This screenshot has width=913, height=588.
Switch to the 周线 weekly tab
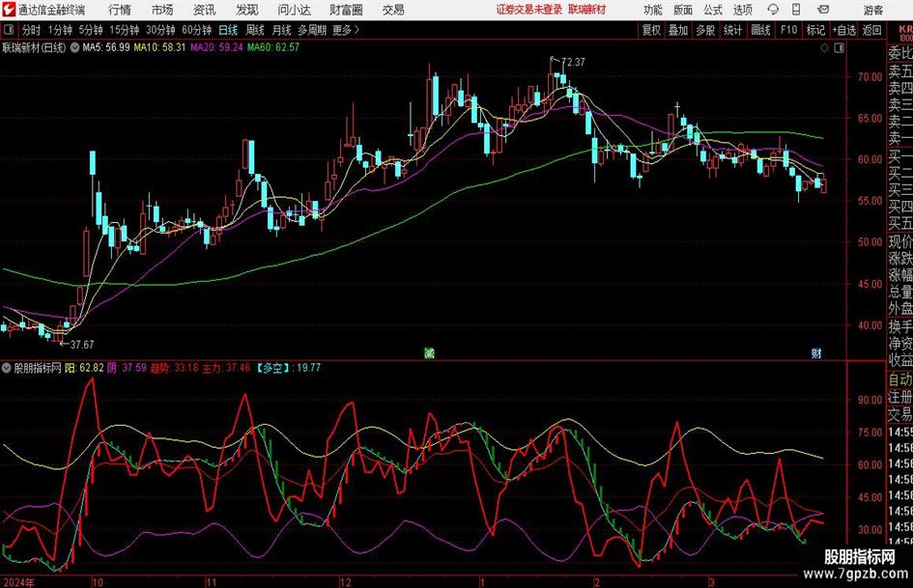[x=254, y=30]
